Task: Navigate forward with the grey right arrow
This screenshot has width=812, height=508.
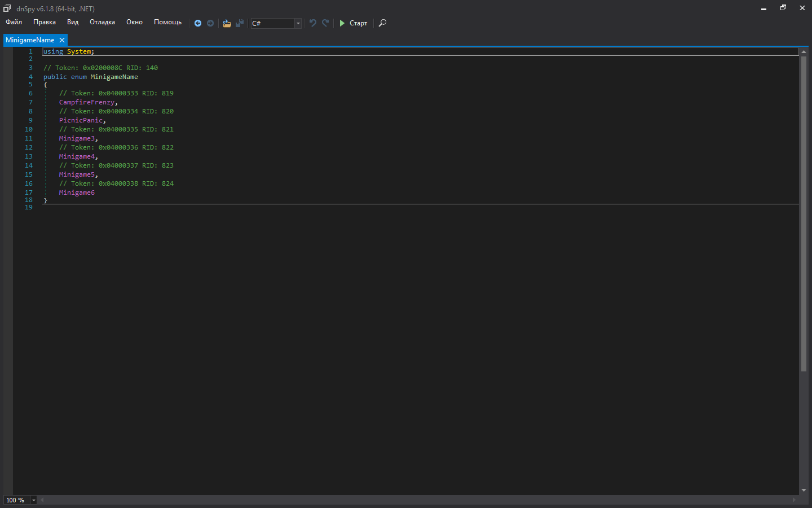Action: 210,23
